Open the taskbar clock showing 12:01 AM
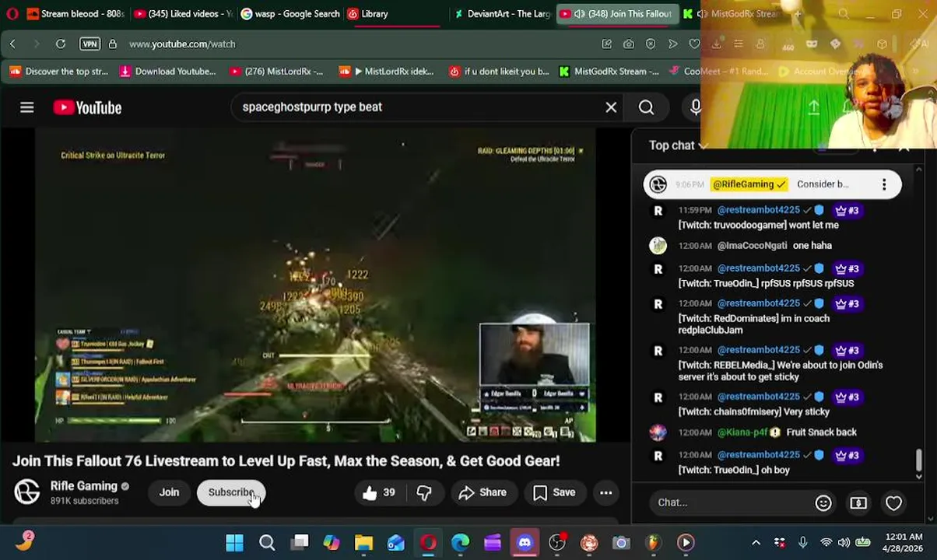This screenshot has width=937, height=560. tap(904, 543)
